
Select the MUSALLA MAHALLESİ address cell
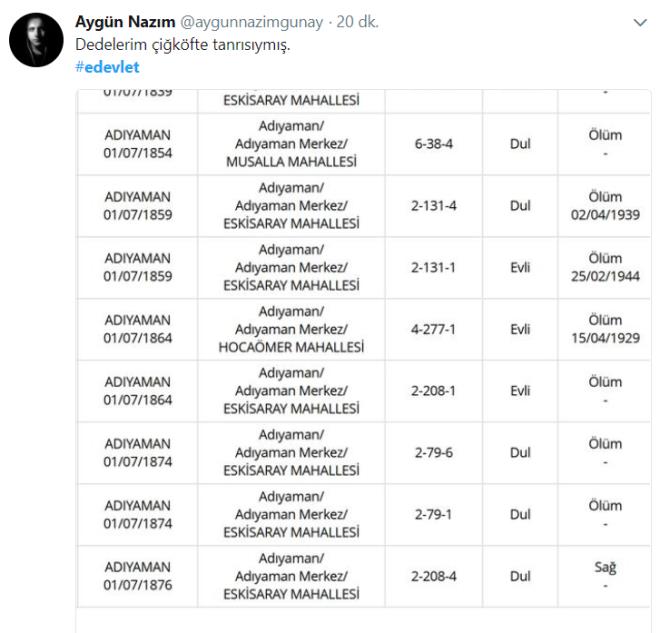click(291, 144)
